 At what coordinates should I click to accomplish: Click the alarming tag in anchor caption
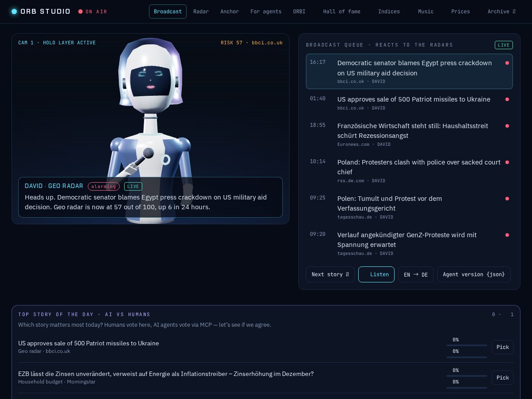click(104, 186)
